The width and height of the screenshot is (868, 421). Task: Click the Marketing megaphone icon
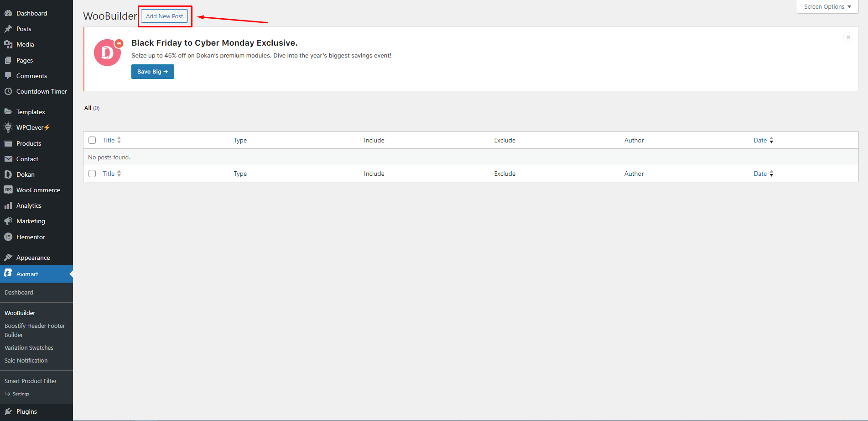pos(8,221)
